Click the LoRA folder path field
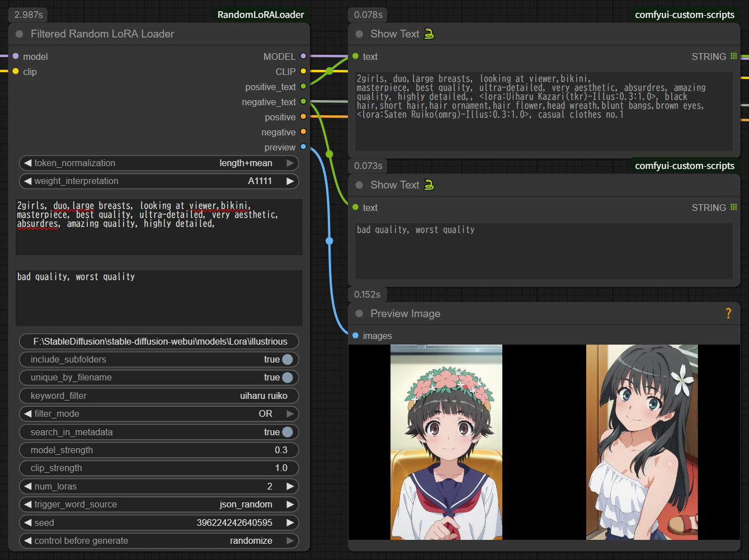 [x=159, y=341]
